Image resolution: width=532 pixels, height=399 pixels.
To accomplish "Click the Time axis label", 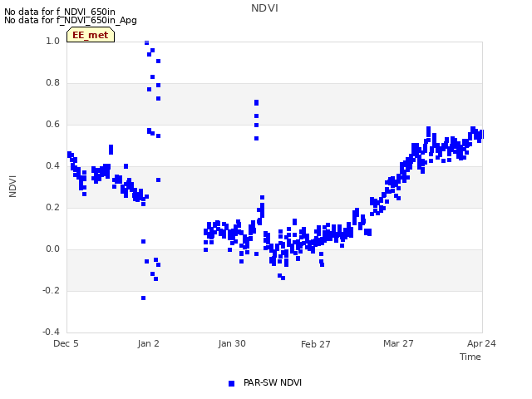I will (470, 357).
